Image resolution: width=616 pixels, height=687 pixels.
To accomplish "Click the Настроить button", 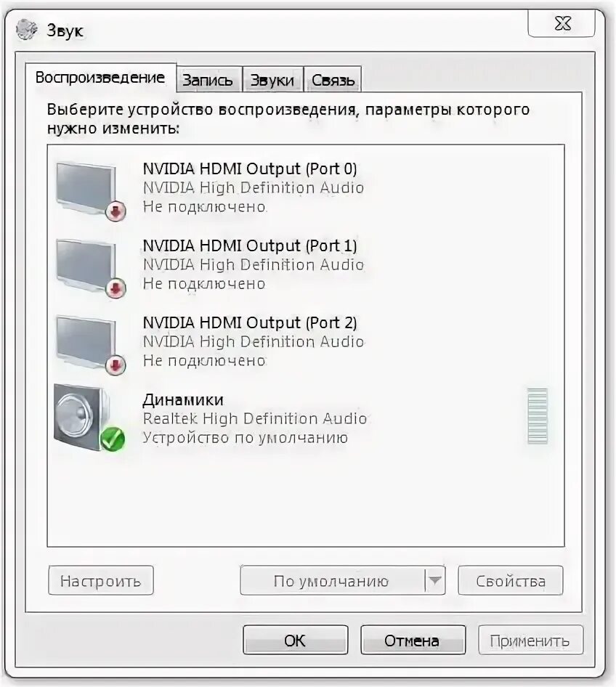I will [x=101, y=580].
